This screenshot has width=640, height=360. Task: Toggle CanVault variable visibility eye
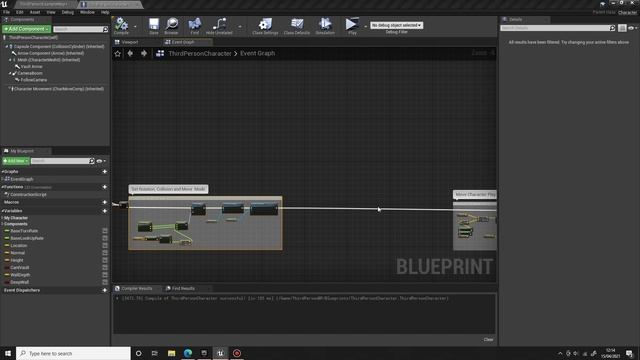pos(105,268)
